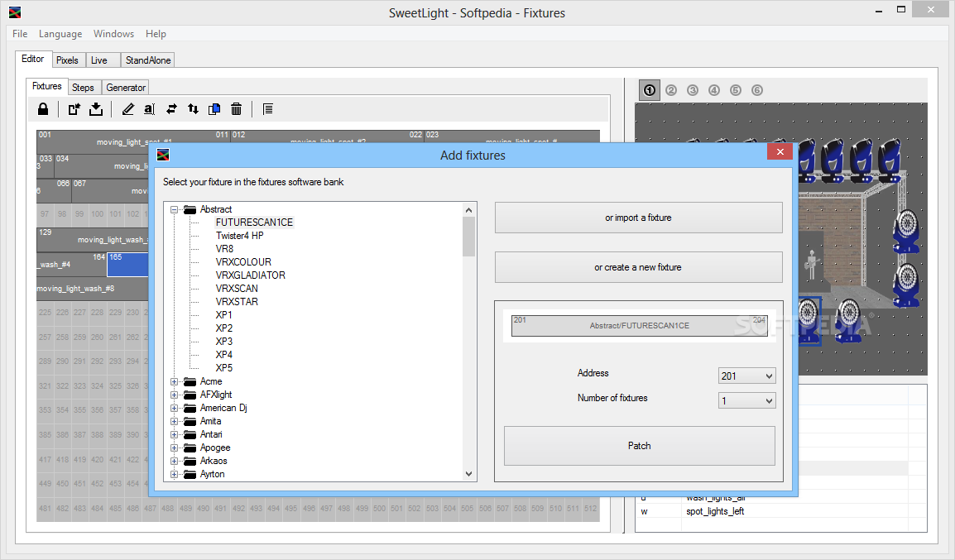Select view number 6 circle
Screen dimensions: 955x560
click(757, 90)
